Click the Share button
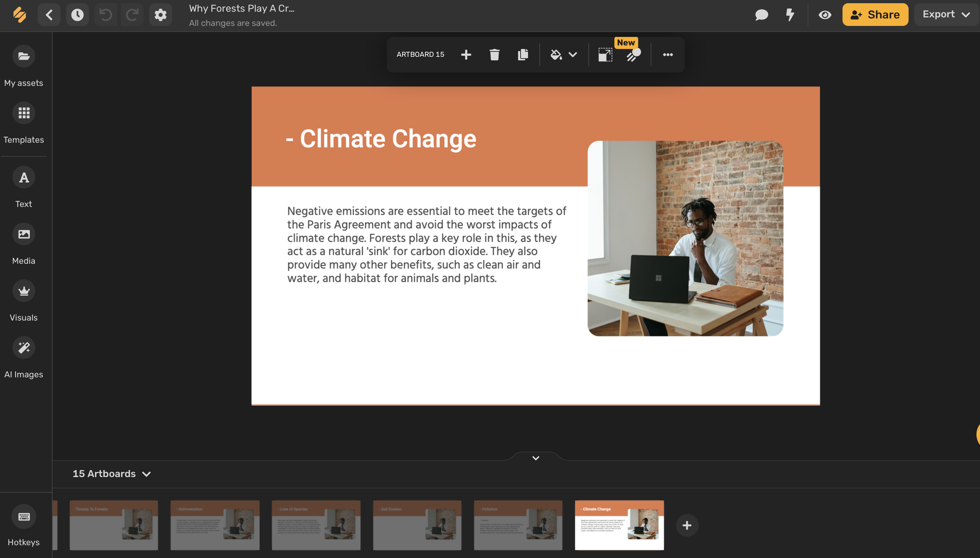 point(875,15)
